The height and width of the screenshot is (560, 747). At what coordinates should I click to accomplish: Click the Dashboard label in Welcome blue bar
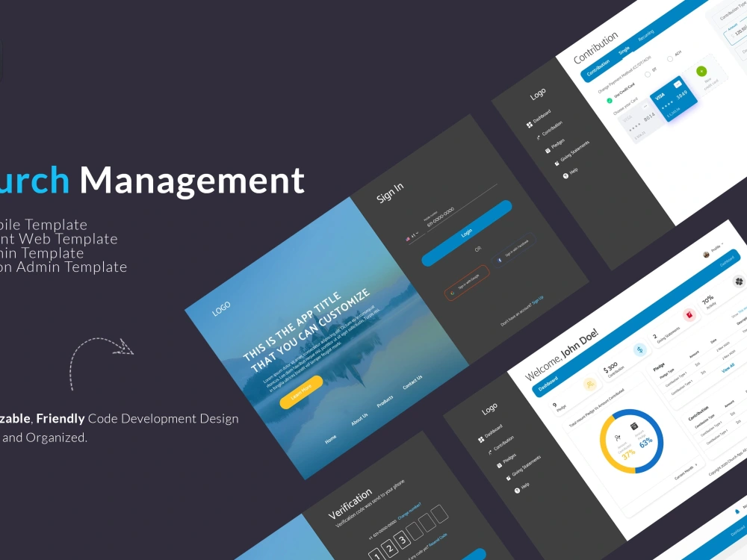[548, 384]
